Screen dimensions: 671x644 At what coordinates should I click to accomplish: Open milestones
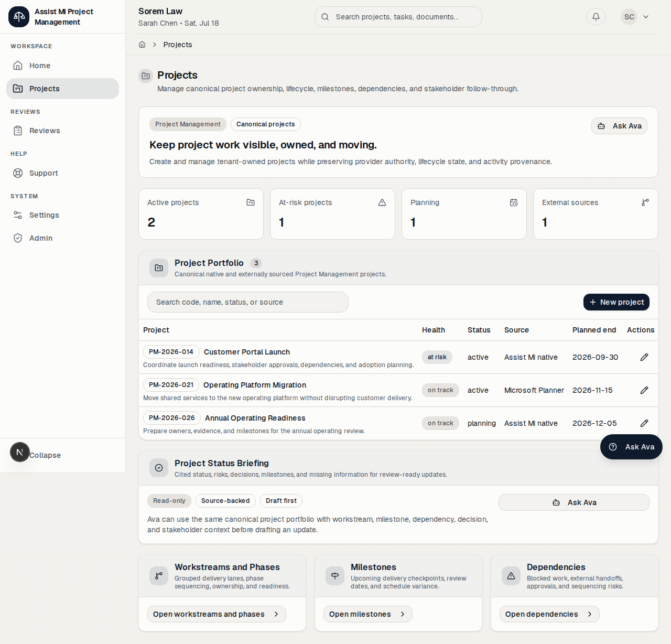tap(368, 614)
